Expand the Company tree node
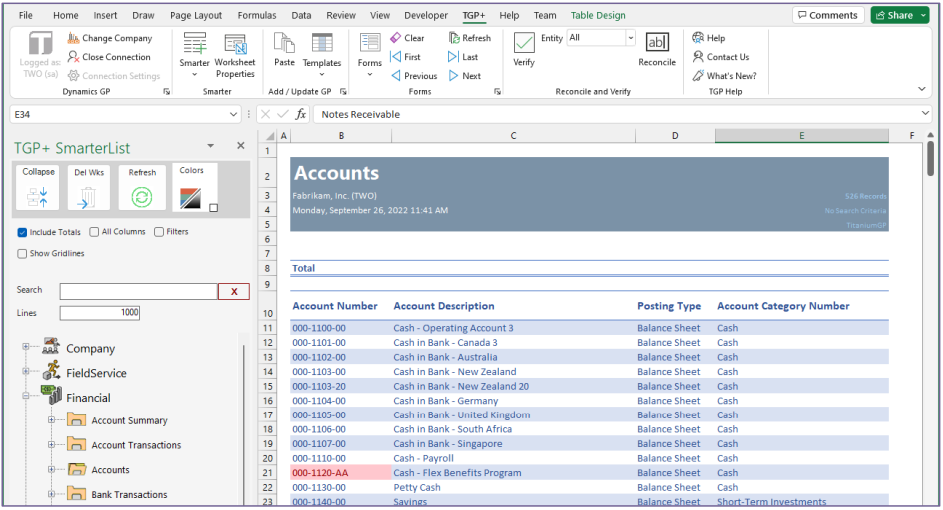Image resolution: width=943 pixels, height=510 pixels. (26, 346)
